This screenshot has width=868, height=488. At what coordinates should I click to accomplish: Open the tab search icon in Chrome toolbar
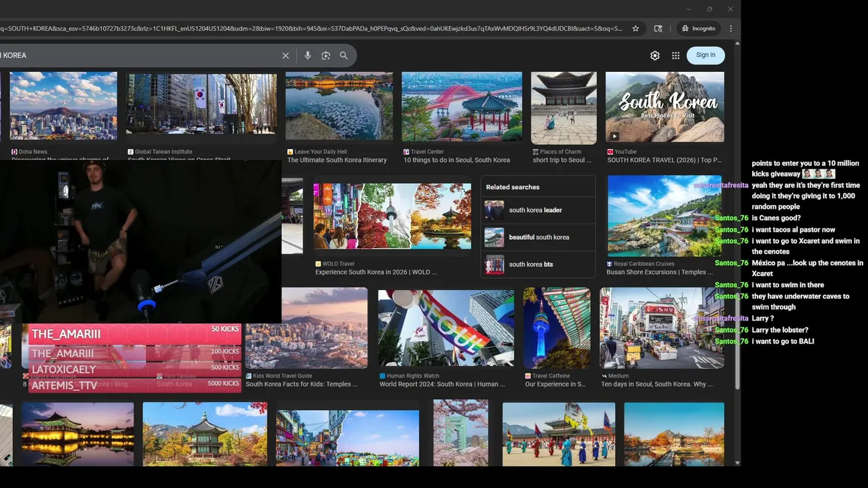(658, 28)
